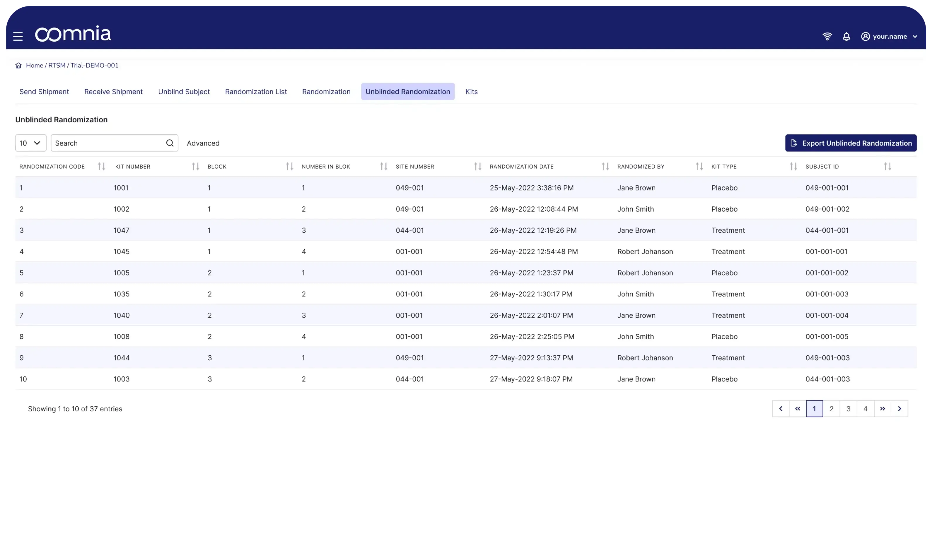Screen dimensions: 932x560
Task: Click date 26-May-2022 12:54:48 PM
Action: [x=534, y=252]
